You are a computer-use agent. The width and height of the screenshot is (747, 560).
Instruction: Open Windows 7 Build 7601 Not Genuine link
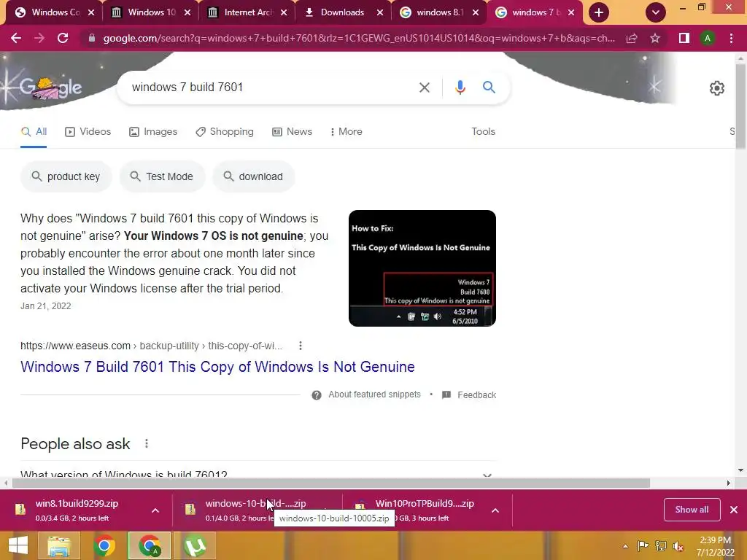click(217, 367)
